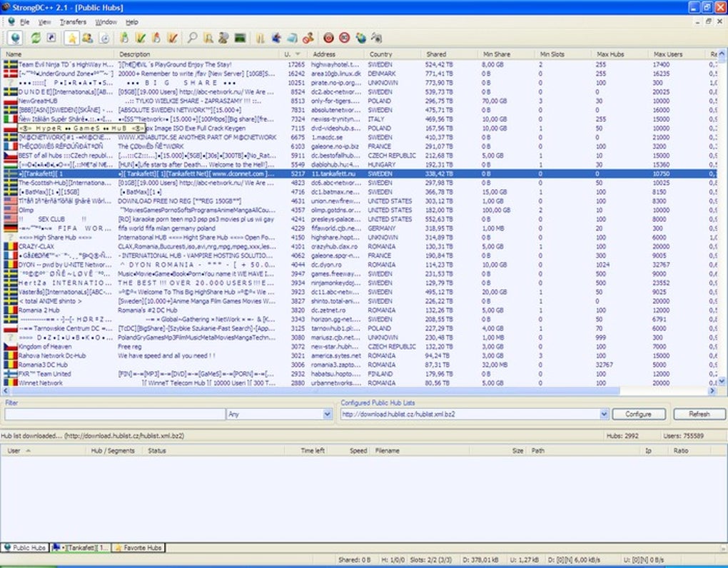Viewport: 728px width, 568px height.
Task: Click the Public Hubs globe toolbar icon
Action: 14,38
